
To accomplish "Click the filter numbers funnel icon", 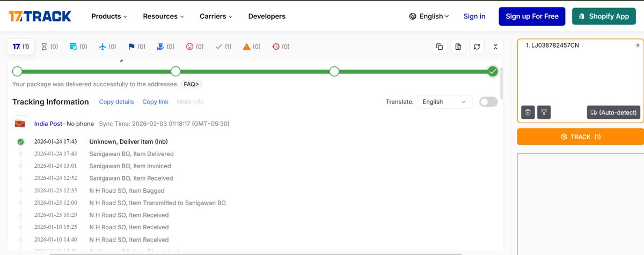I will pyautogui.click(x=544, y=112).
